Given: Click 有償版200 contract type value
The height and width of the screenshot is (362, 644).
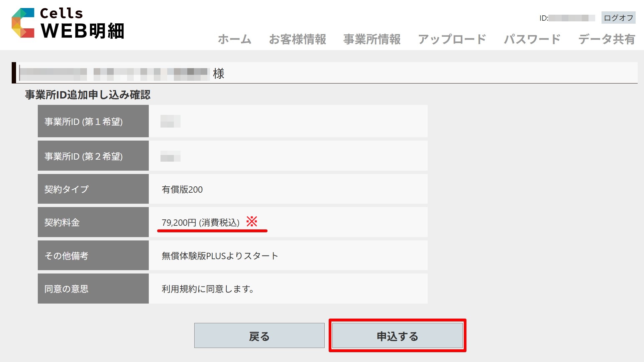Looking at the screenshot, I should [x=182, y=189].
